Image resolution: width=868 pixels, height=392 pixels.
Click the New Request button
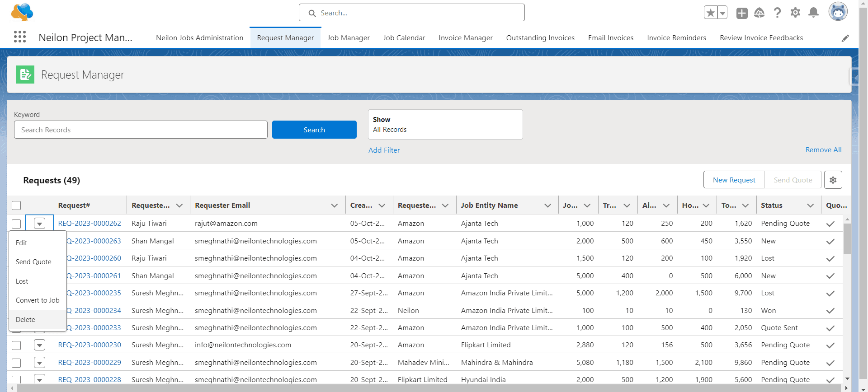[x=734, y=180]
